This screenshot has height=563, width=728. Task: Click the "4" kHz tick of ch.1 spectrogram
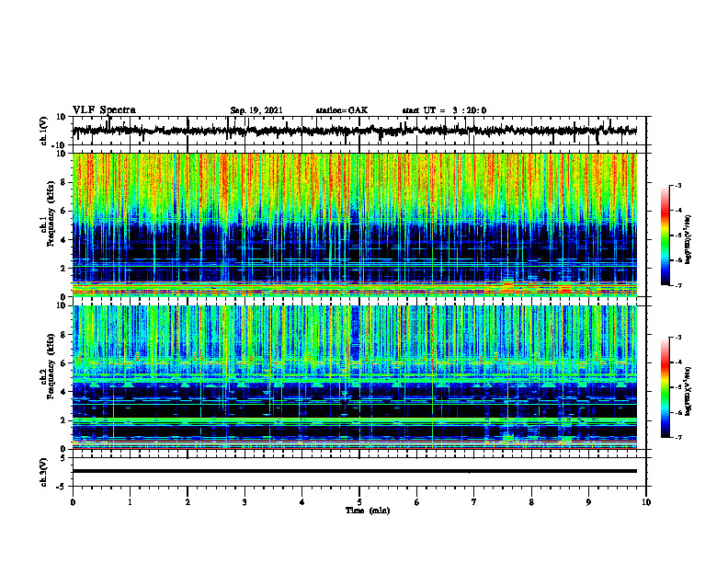click(x=64, y=240)
